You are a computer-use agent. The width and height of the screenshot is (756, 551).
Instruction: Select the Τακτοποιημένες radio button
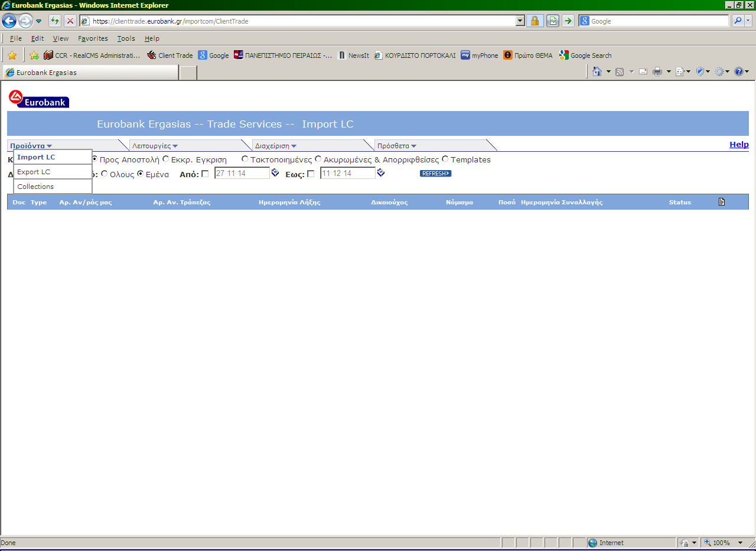[245, 159]
